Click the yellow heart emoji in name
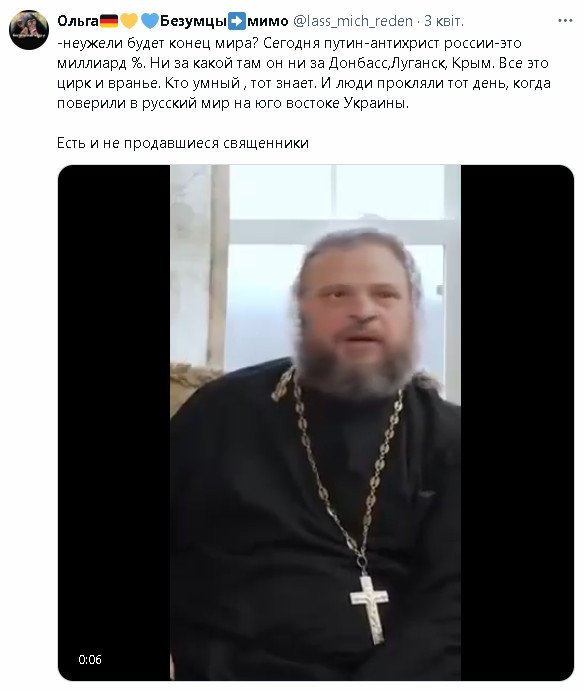This screenshot has width=584, height=691. pos(129,21)
